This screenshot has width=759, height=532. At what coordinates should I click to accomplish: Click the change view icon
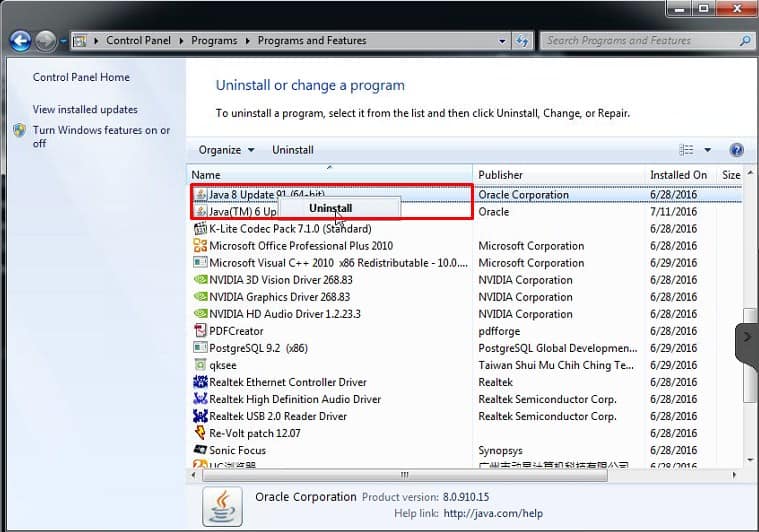point(686,150)
